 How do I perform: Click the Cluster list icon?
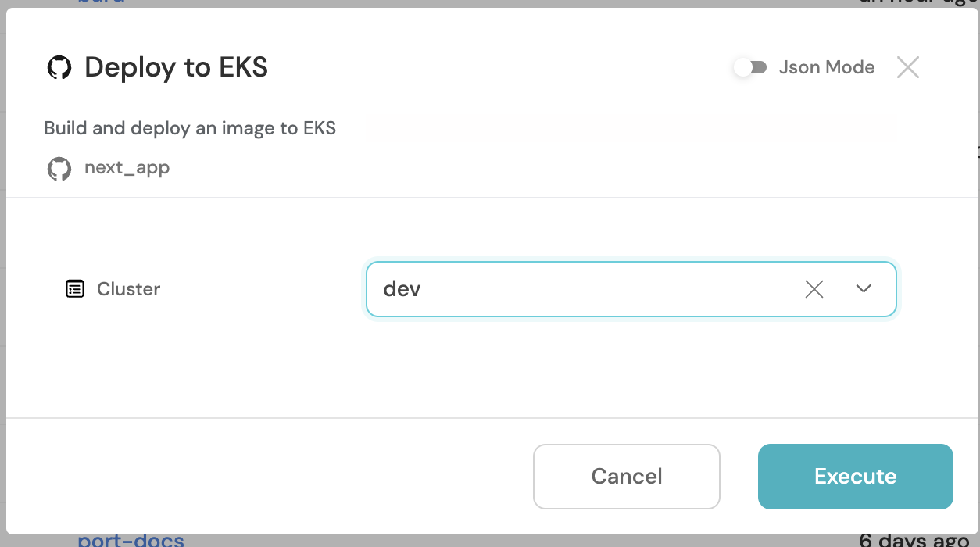(75, 289)
